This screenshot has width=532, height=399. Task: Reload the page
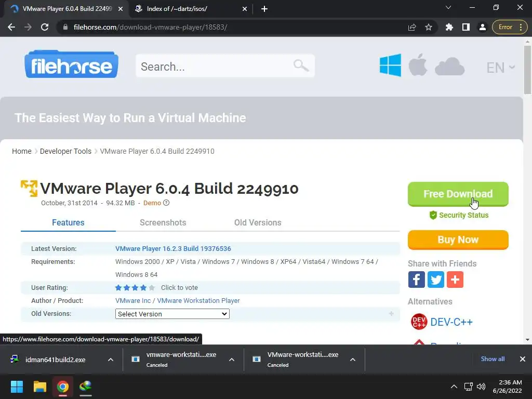click(x=45, y=27)
